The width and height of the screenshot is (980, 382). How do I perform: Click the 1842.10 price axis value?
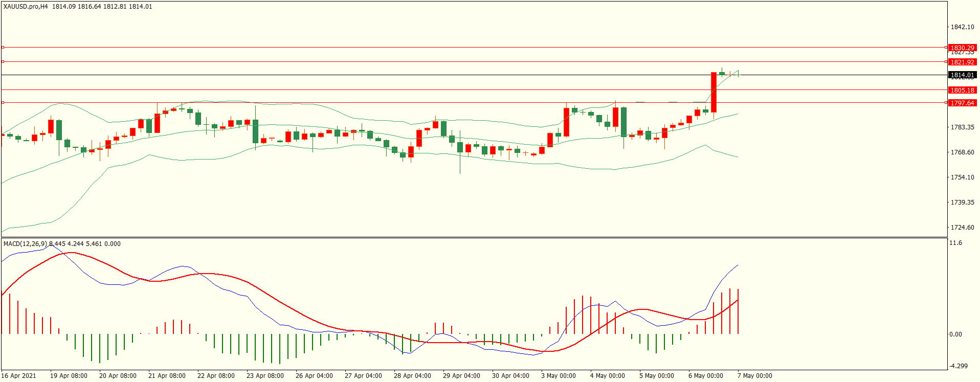[962, 27]
